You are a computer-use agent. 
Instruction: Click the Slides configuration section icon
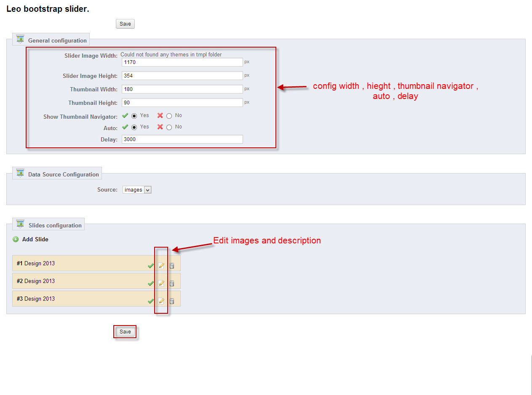pyautogui.click(x=20, y=224)
